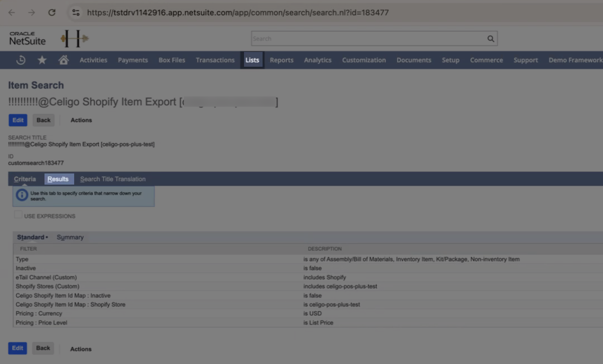Click the FILTER column header

click(28, 249)
